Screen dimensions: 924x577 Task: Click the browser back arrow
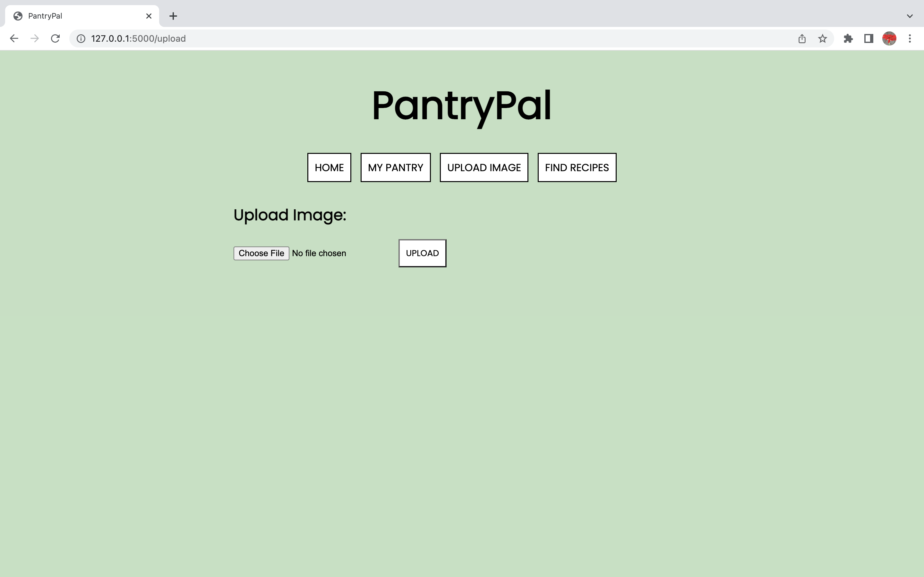click(14, 38)
